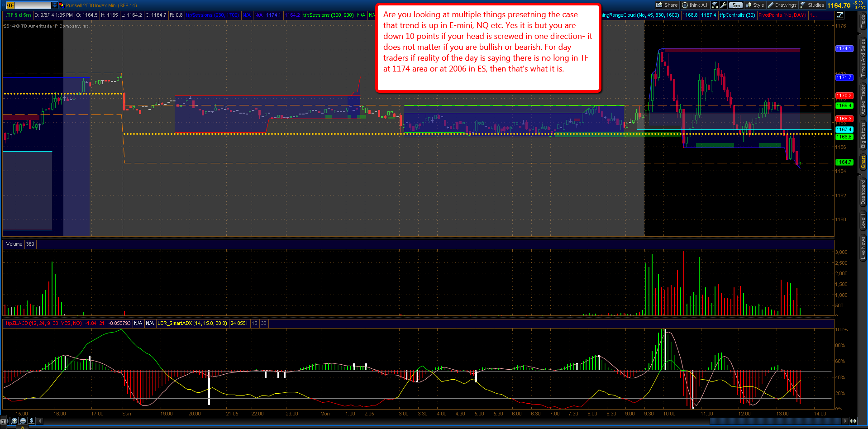Click the Mon date axis marker

[325, 414]
